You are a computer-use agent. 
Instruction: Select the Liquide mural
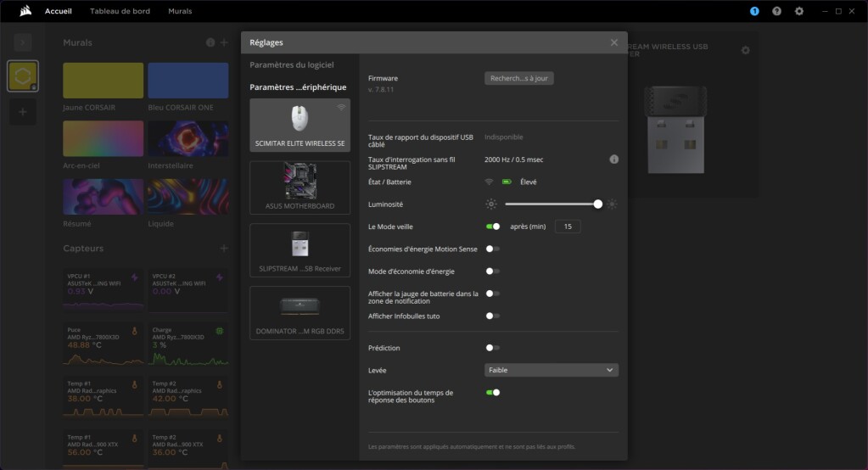pos(188,197)
